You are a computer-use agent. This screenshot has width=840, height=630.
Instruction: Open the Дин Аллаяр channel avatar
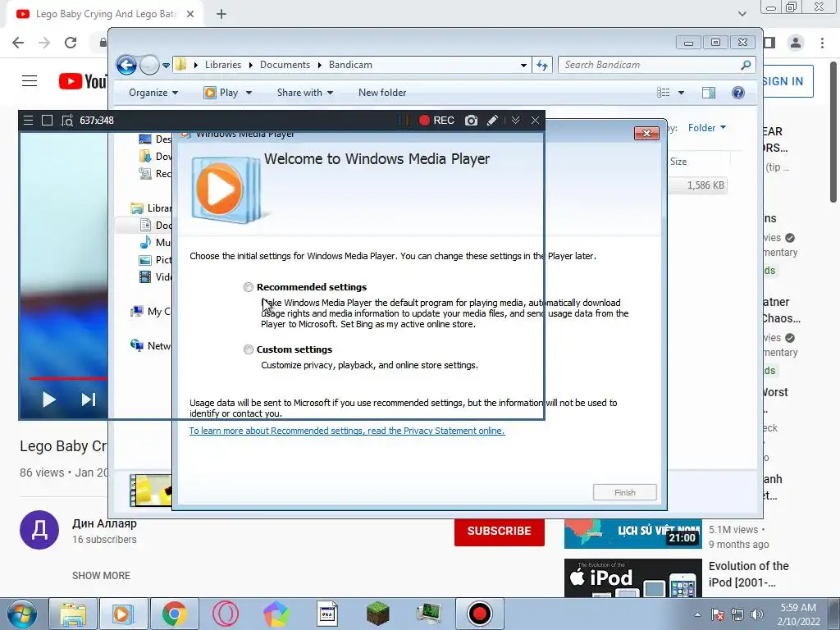[x=39, y=530]
